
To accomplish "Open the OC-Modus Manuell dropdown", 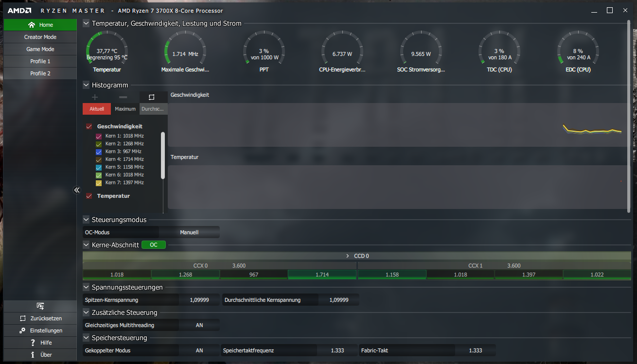I will click(x=189, y=232).
